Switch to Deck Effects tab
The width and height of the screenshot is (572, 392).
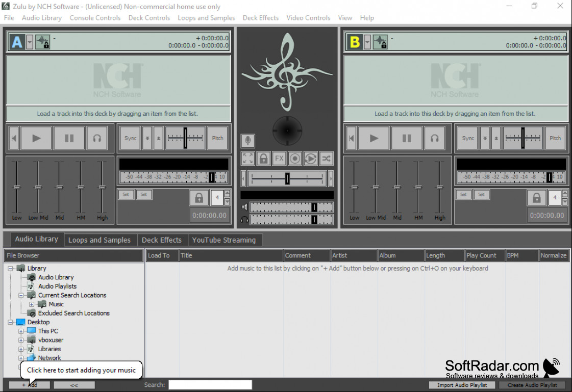click(x=162, y=240)
